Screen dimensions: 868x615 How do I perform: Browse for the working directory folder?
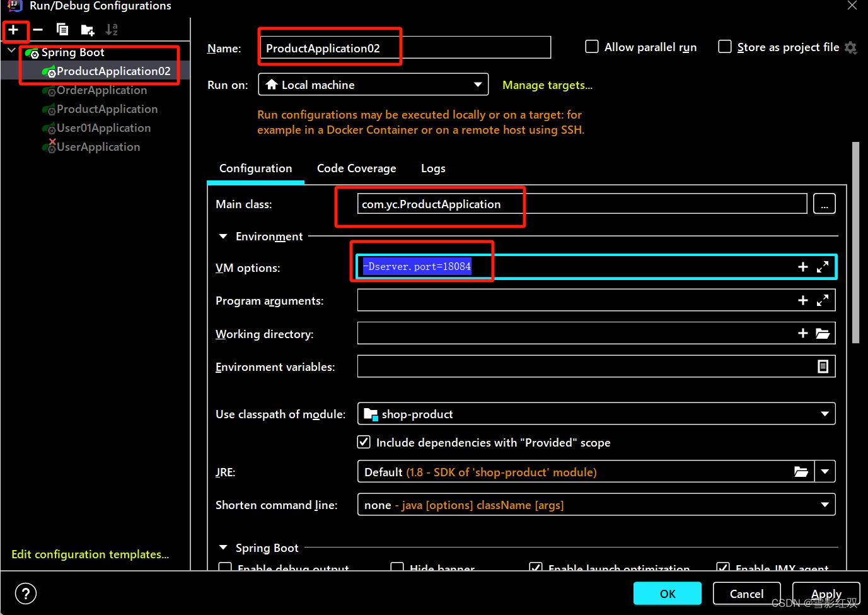[x=823, y=333]
